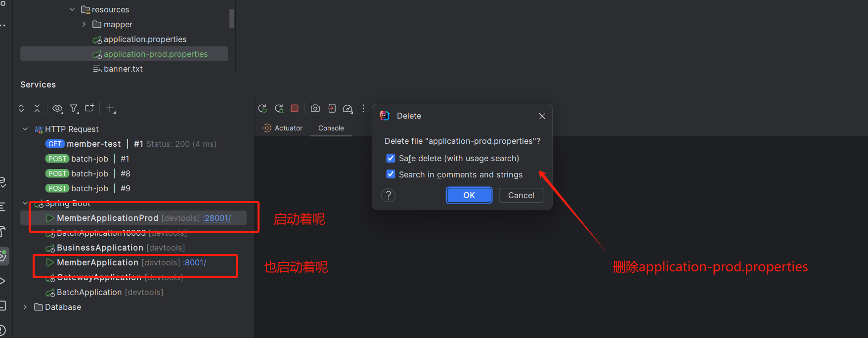
Task: Open the services filter icon
Action: (74, 108)
